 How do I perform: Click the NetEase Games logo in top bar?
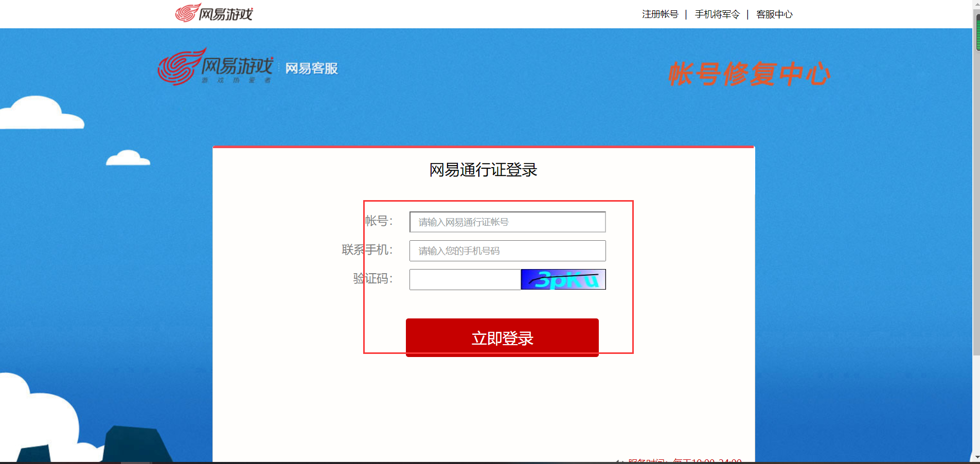pos(214,13)
